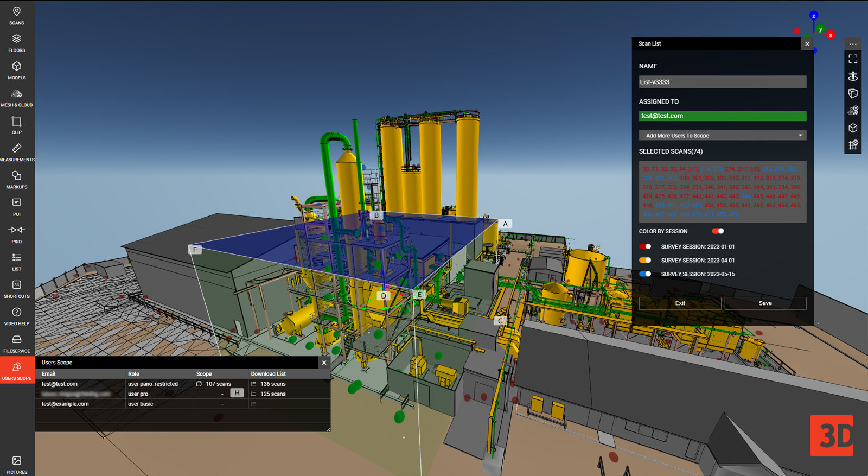This screenshot has height=476, width=868.
Task: Open the Floors tool
Action: click(x=17, y=43)
